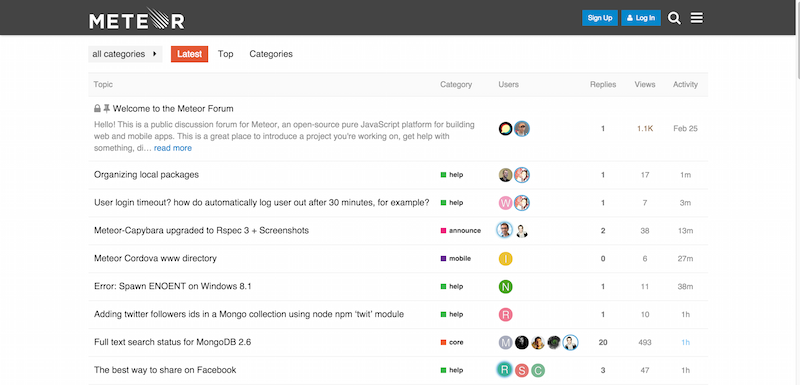Image resolution: width=800 pixels, height=385 pixels.
Task: Expand the all categories dropdown
Action: pos(125,54)
